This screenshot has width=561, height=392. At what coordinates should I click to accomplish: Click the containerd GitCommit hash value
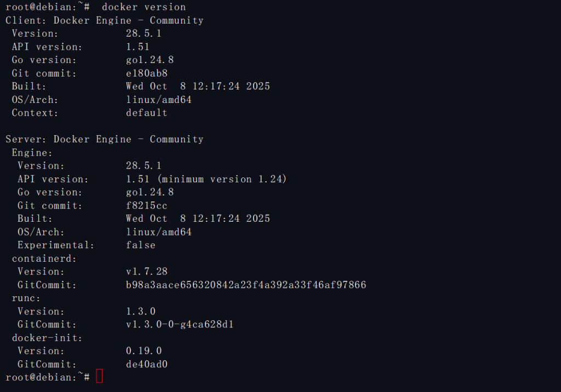(x=246, y=285)
